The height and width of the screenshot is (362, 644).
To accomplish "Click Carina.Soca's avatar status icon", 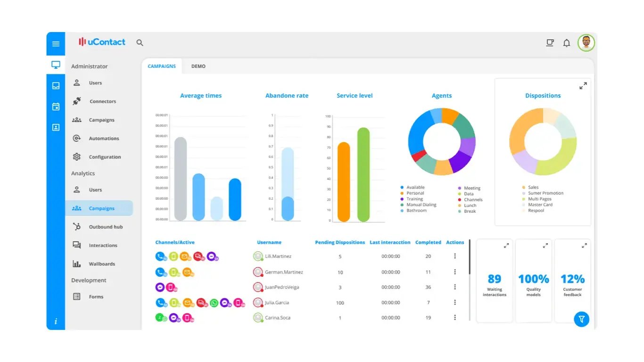I will 258,318.
